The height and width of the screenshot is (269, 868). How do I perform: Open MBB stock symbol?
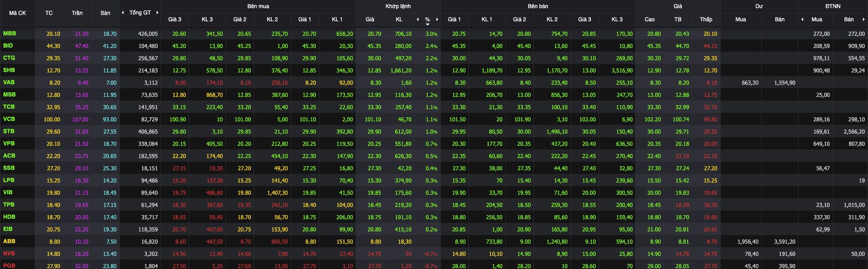point(9,34)
